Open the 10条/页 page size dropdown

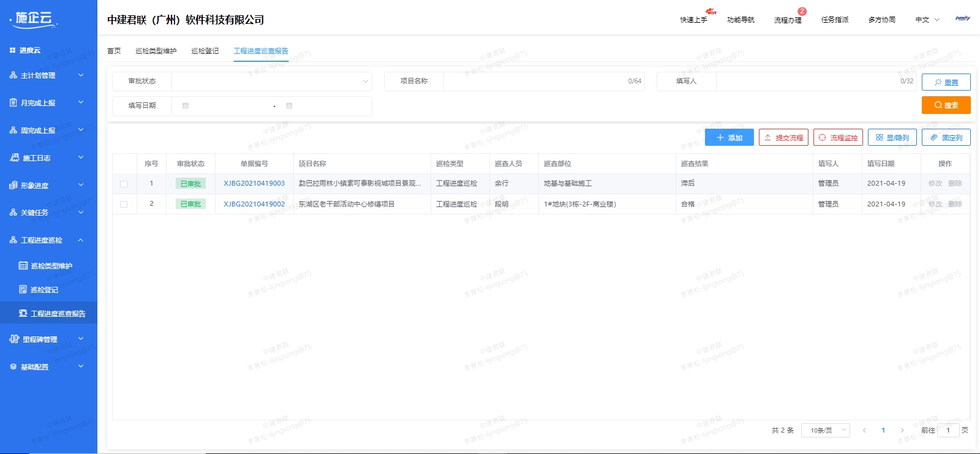click(x=826, y=430)
